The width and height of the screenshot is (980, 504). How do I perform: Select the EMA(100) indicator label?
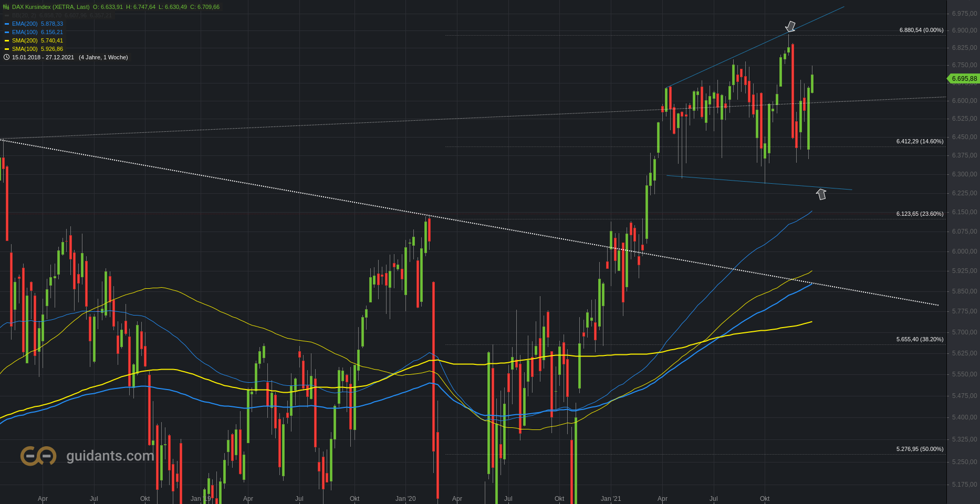[25, 32]
